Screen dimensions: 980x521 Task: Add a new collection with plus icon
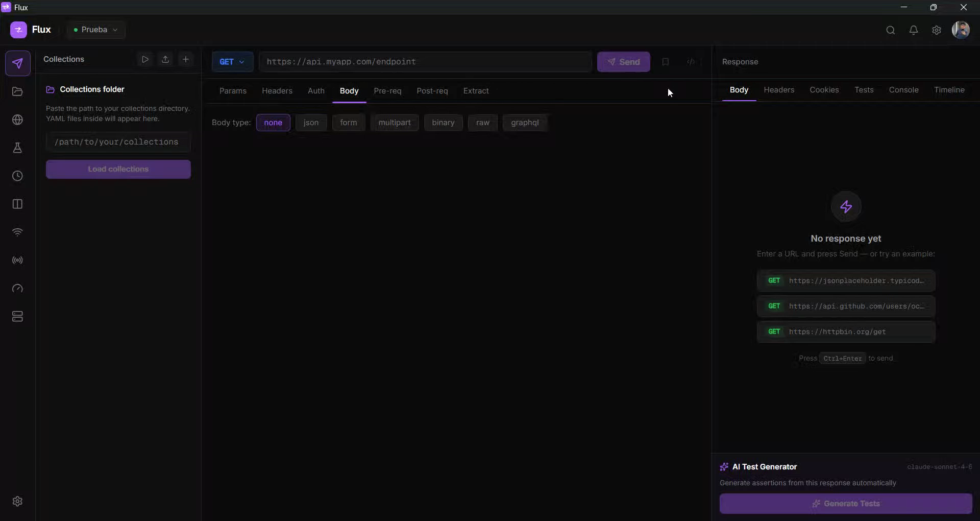(186, 59)
